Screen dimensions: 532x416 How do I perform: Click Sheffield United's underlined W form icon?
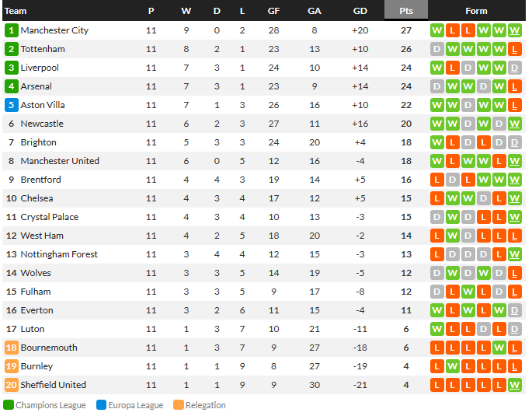coord(515,385)
